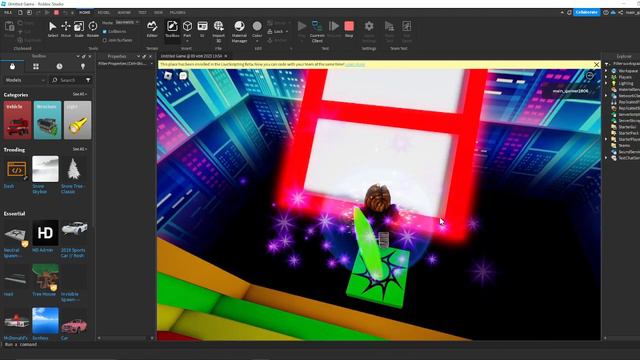Open the Mode Geometric dropdown
This screenshot has width=640, height=360.
pos(127,22)
